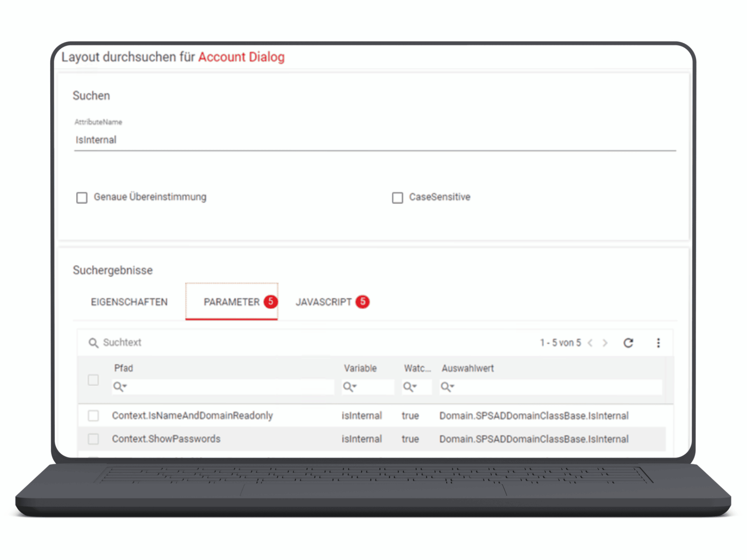Enable Genaue Übereinstimmung checkbox
Image resolution: width=747 pixels, height=560 pixels.
[x=82, y=198]
